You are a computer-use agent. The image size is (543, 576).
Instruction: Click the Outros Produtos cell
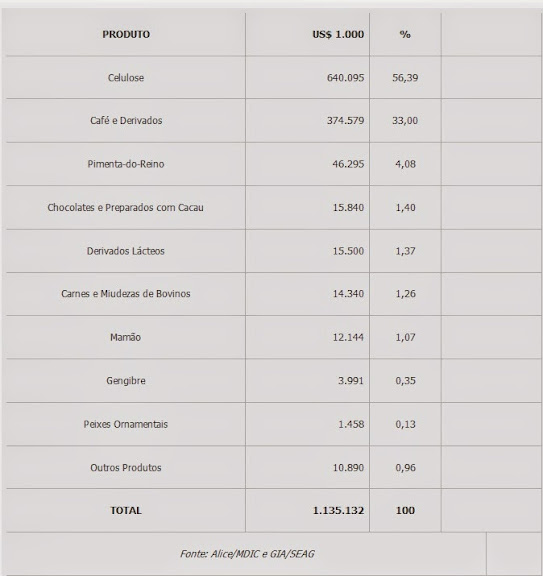tap(126, 468)
